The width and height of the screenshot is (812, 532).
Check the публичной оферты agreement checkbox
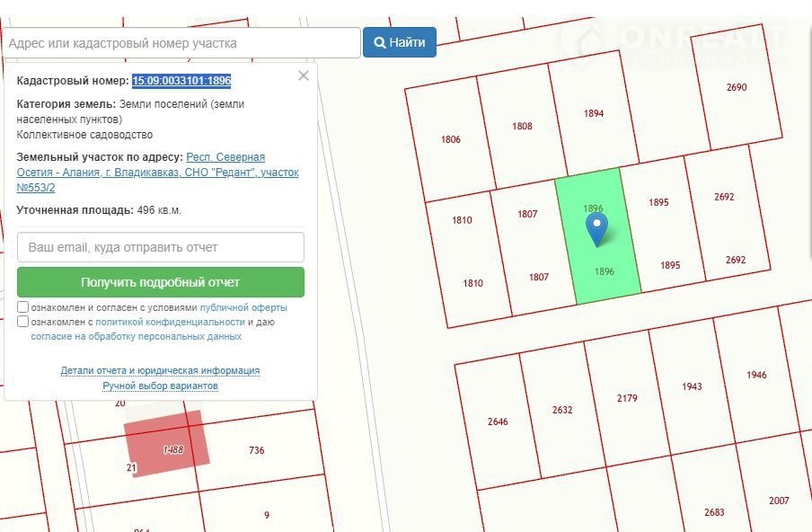(22, 306)
